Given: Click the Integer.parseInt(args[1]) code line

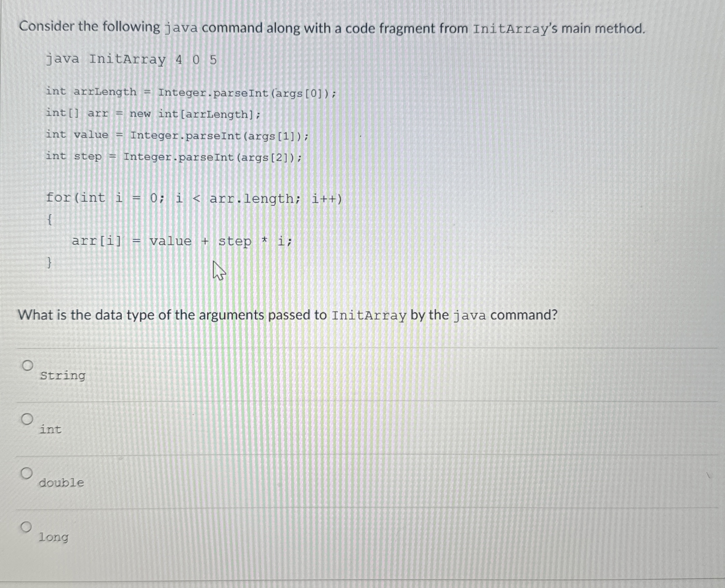Looking at the screenshot, I should [x=176, y=135].
